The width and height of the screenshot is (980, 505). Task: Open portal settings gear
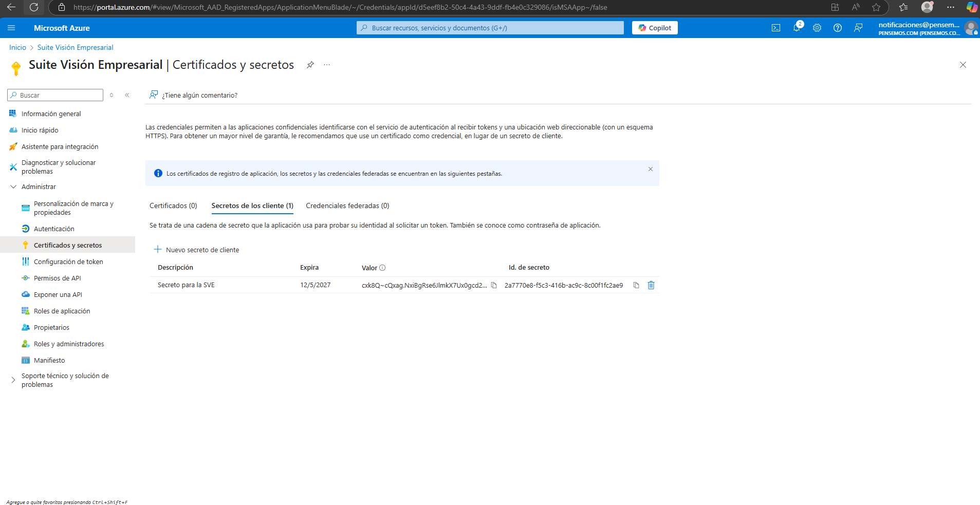[x=817, y=28]
